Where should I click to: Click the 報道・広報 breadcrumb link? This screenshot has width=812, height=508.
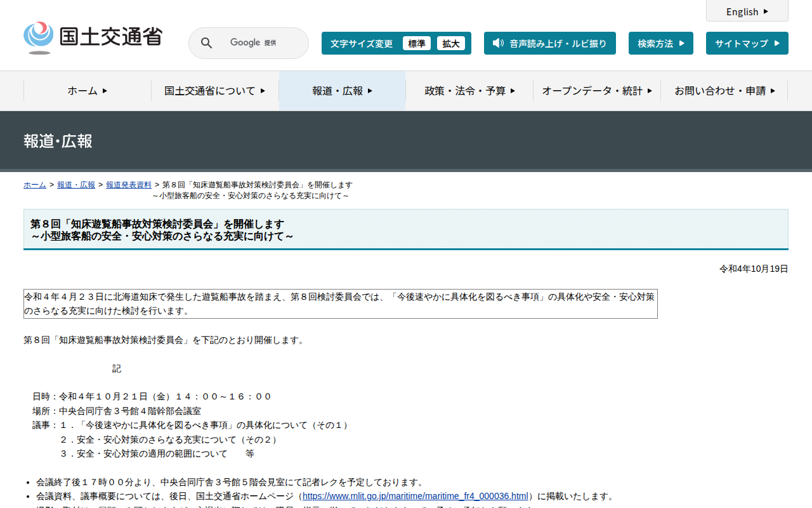76,185
